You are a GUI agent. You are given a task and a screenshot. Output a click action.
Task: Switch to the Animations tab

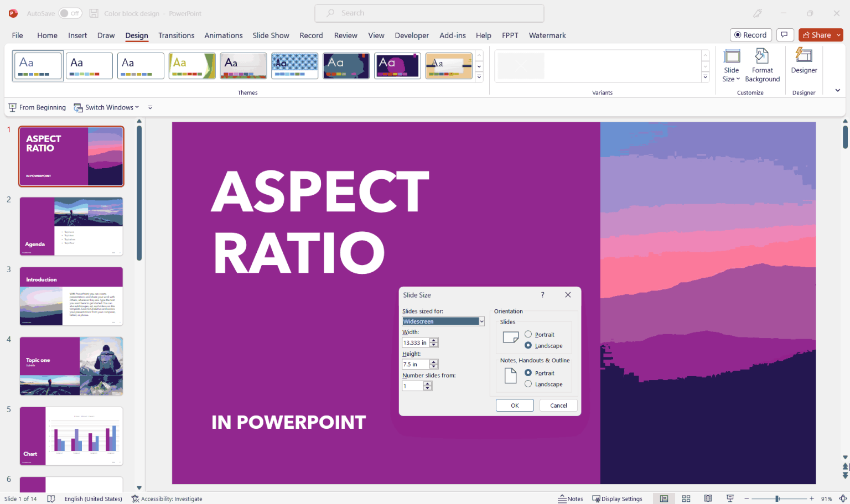223,35
